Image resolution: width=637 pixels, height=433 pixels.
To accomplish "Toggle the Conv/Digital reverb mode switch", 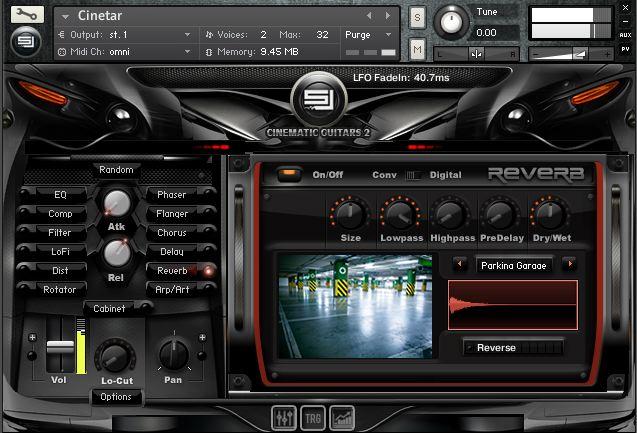I will pyautogui.click(x=413, y=175).
